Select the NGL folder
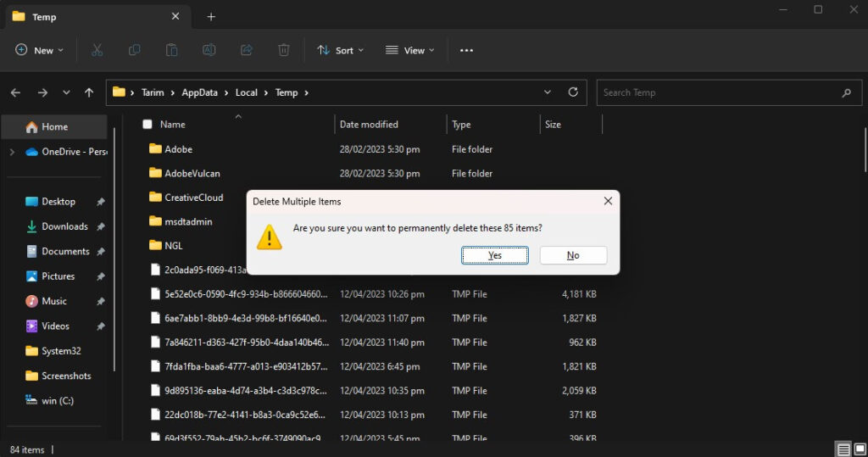This screenshot has width=868, height=457. pyautogui.click(x=165, y=245)
